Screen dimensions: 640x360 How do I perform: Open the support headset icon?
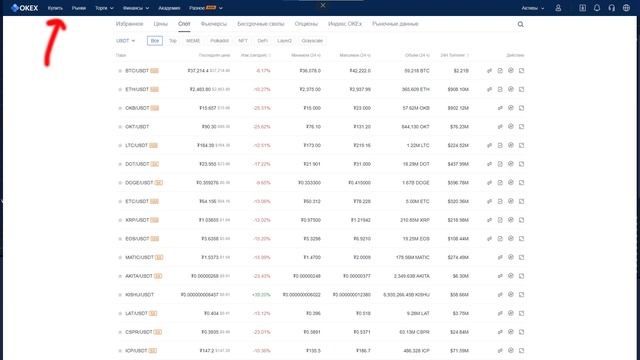click(x=611, y=8)
